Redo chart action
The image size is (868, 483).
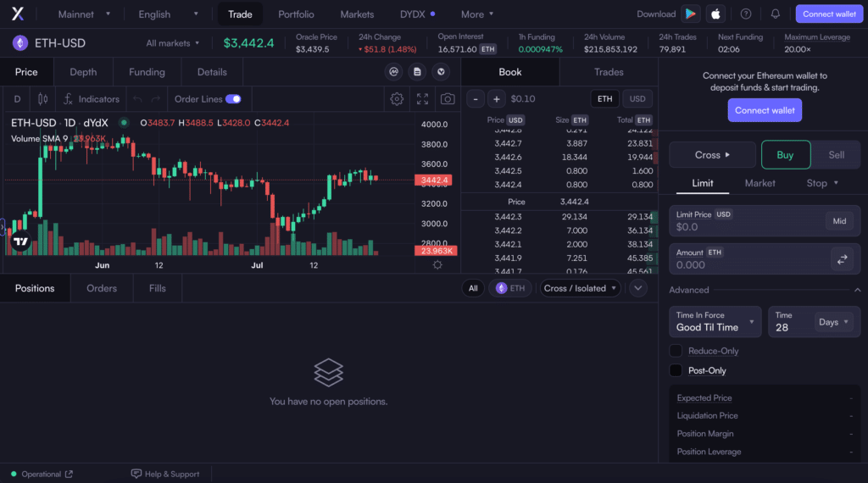tap(156, 99)
